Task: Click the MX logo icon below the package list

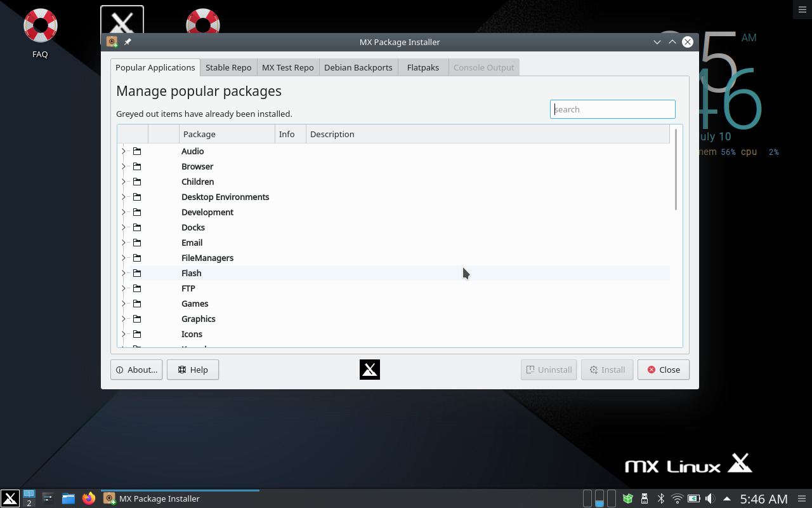Action: (370, 369)
